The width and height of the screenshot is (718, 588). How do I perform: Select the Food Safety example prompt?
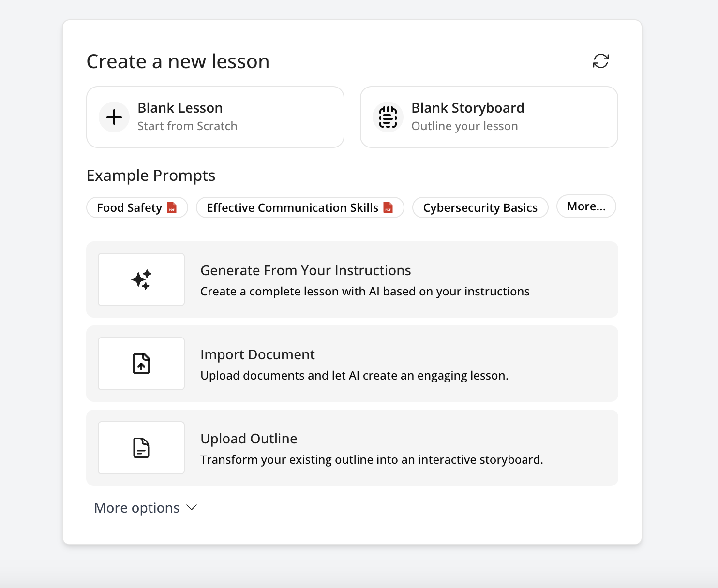coord(129,208)
